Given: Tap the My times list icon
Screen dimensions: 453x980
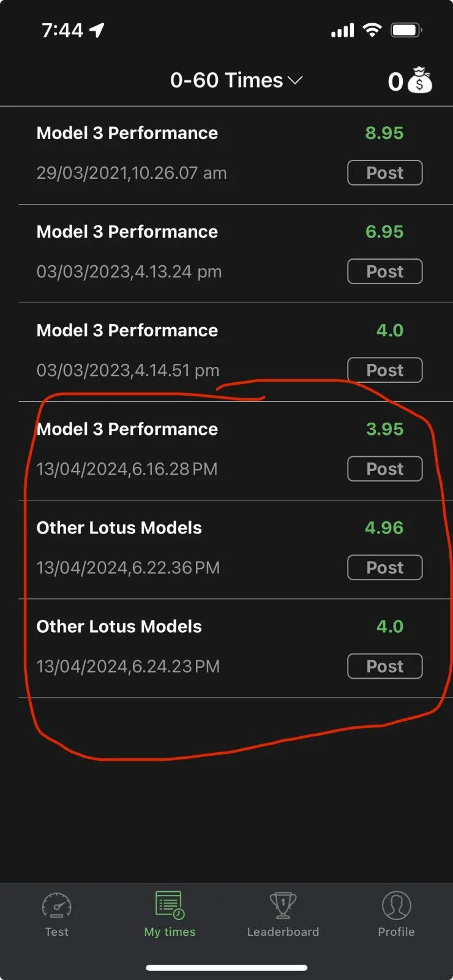Looking at the screenshot, I should tap(170, 905).
